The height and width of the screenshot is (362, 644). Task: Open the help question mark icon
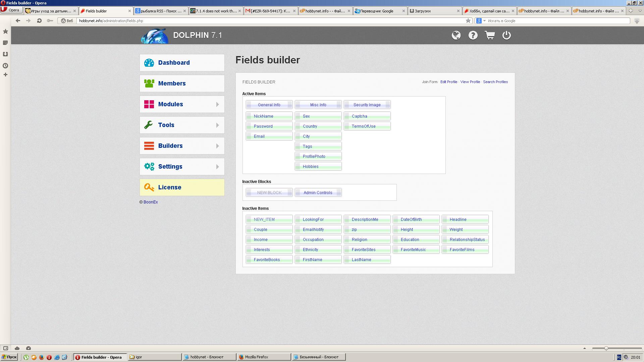(473, 35)
